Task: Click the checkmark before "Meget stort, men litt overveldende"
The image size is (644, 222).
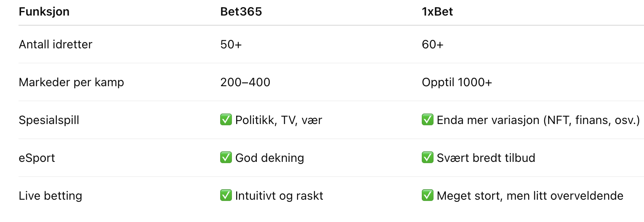Action: (428, 196)
